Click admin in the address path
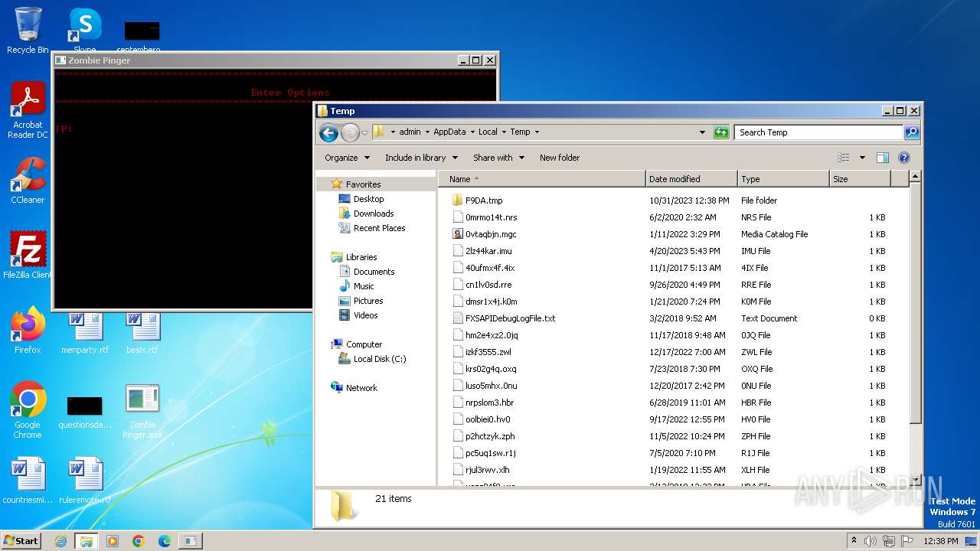 [x=410, y=132]
